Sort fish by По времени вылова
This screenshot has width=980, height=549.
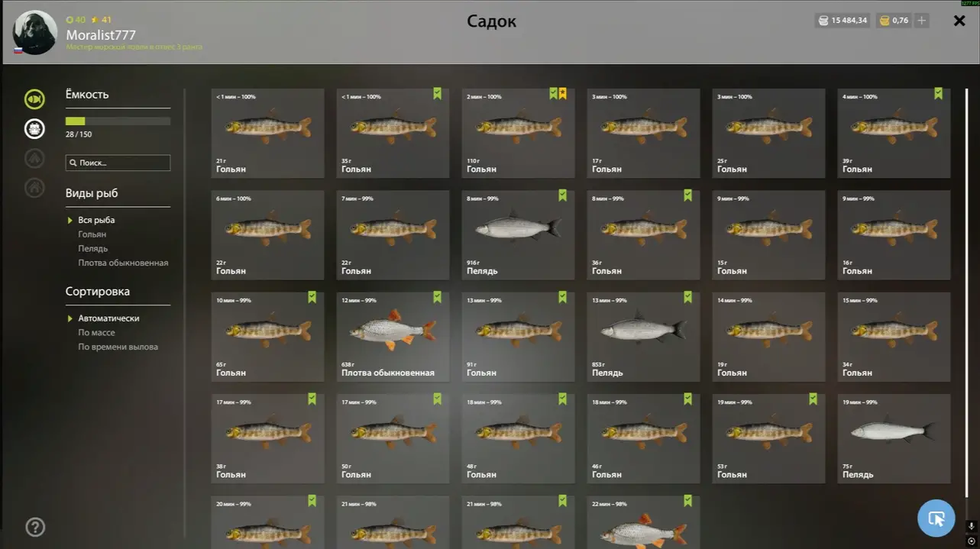(118, 347)
